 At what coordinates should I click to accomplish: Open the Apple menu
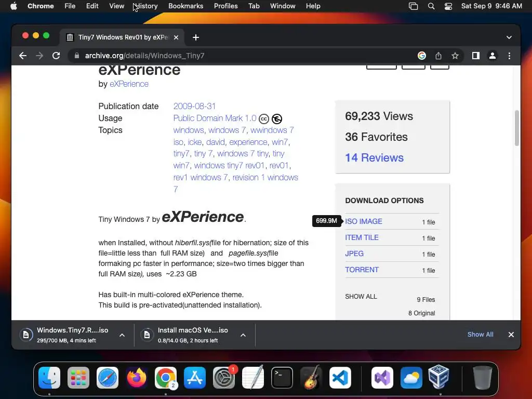14,6
